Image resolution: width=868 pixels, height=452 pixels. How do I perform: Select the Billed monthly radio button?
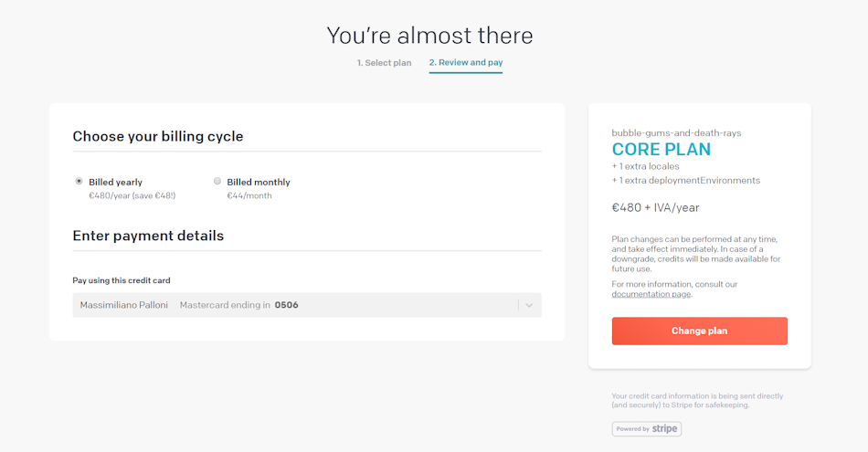217,181
